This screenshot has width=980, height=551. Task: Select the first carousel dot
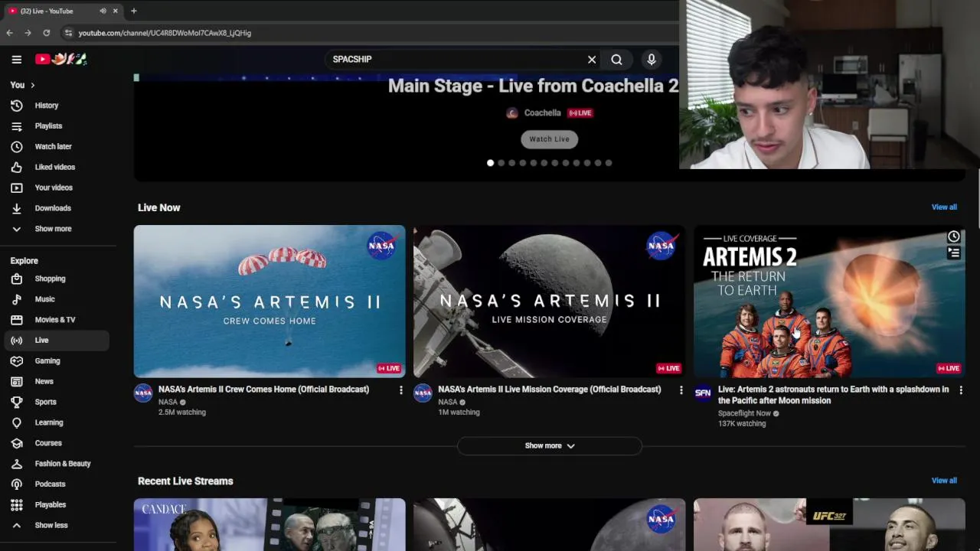click(491, 163)
